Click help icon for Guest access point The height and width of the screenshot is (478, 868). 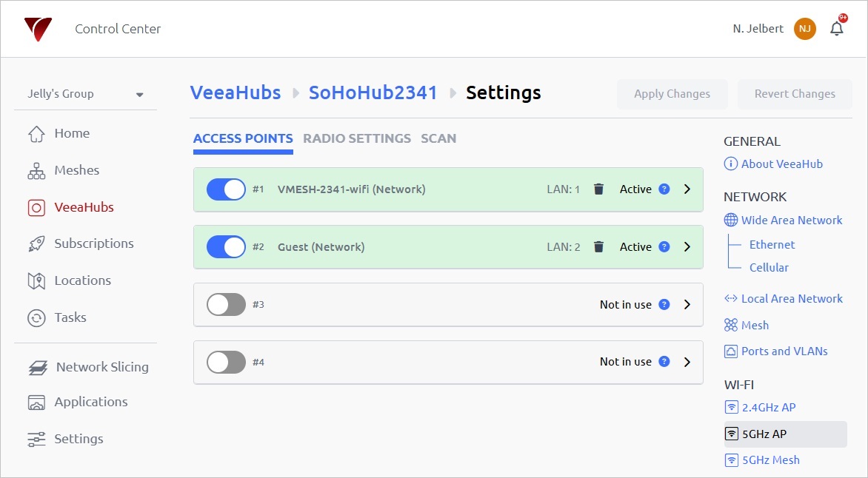tap(664, 246)
